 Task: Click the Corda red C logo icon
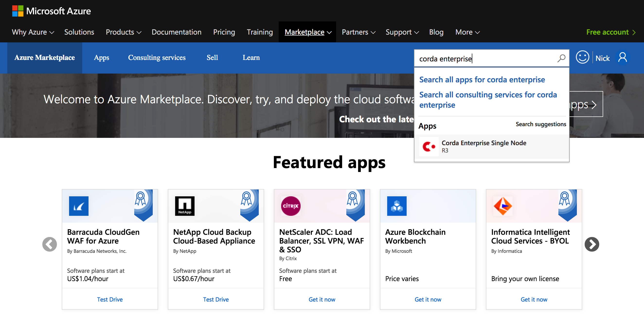click(429, 146)
